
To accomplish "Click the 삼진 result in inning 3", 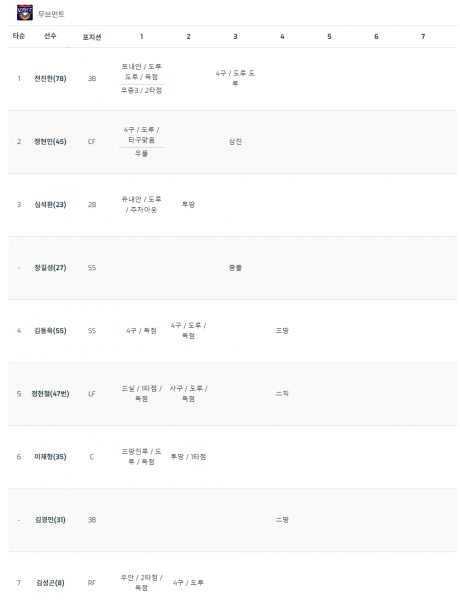I will tap(235, 142).
